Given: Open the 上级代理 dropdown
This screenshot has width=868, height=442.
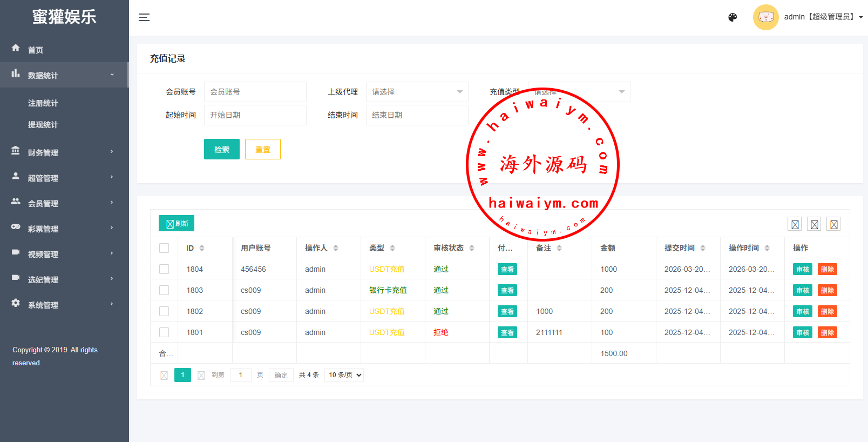Looking at the screenshot, I should pyautogui.click(x=417, y=92).
